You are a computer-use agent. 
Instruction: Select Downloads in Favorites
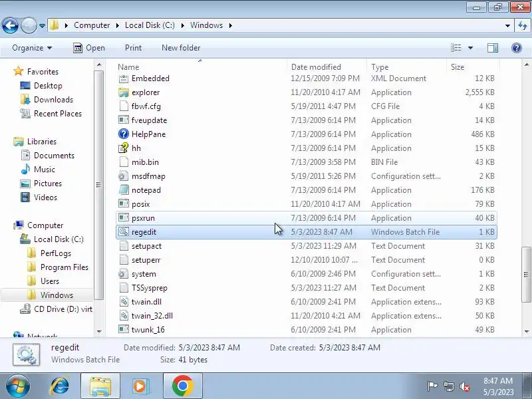pos(53,99)
